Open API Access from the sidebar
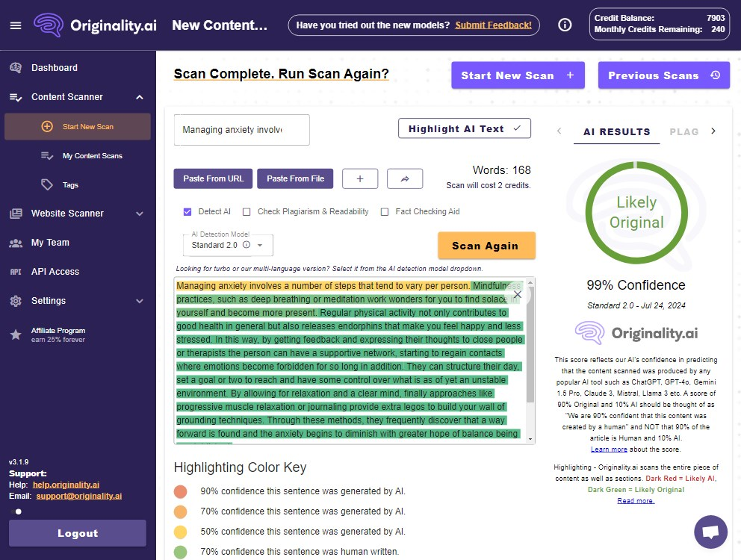This screenshot has width=741, height=560. pyautogui.click(x=55, y=272)
